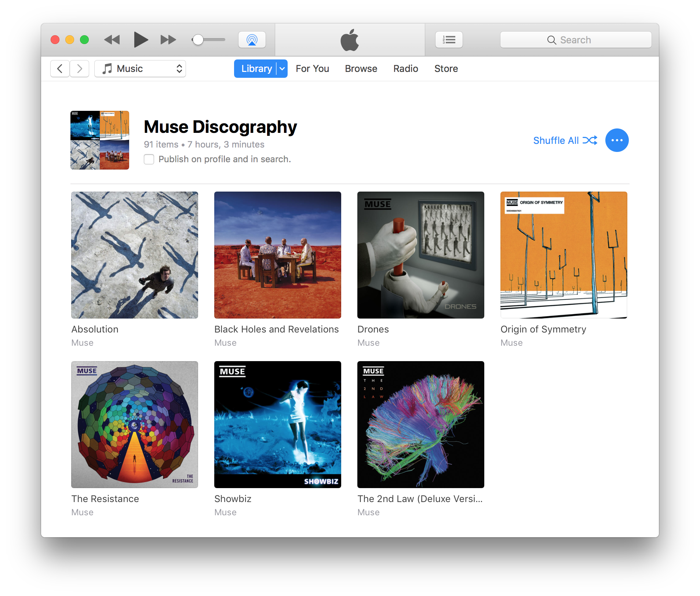Skip forward to next track
Viewport: 700px width, 596px height.
tap(168, 40)
